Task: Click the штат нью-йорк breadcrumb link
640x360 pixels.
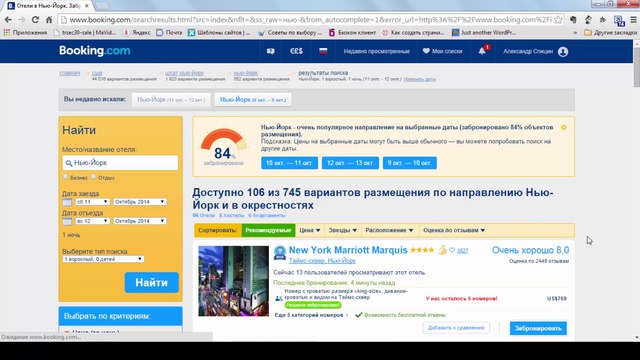Action: [184, 73]
